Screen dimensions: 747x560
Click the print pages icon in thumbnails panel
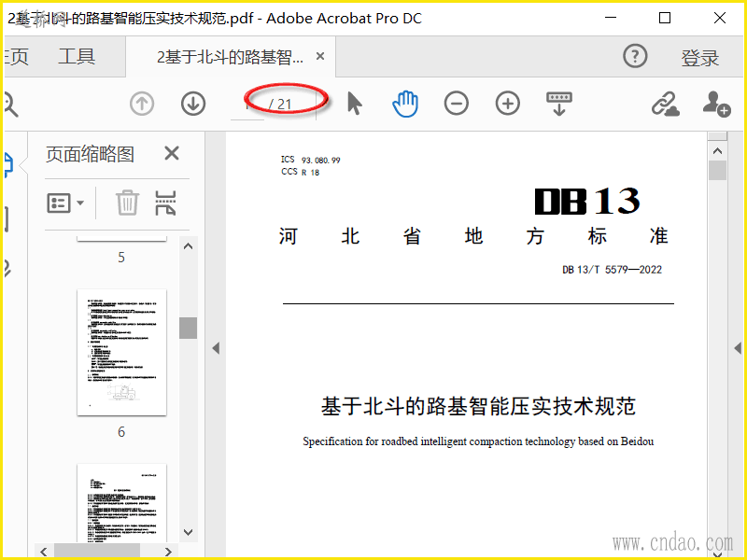click(166, 203)
